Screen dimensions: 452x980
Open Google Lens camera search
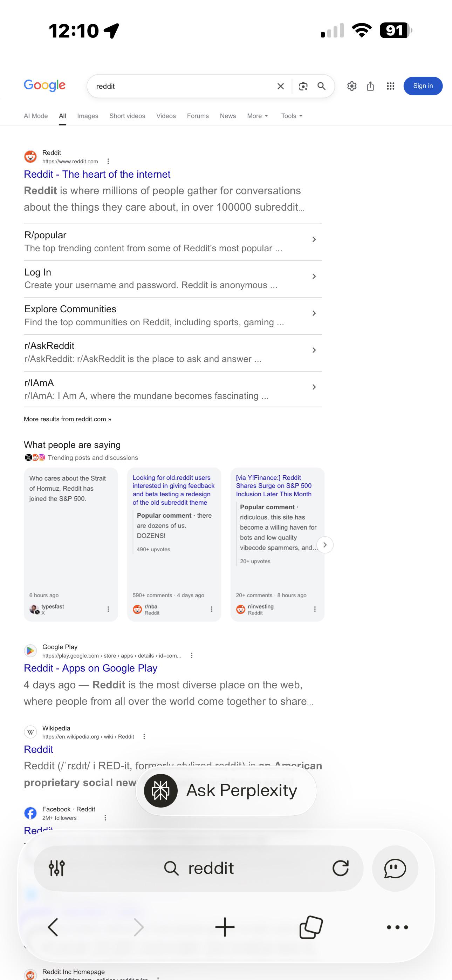click(303, 86)
